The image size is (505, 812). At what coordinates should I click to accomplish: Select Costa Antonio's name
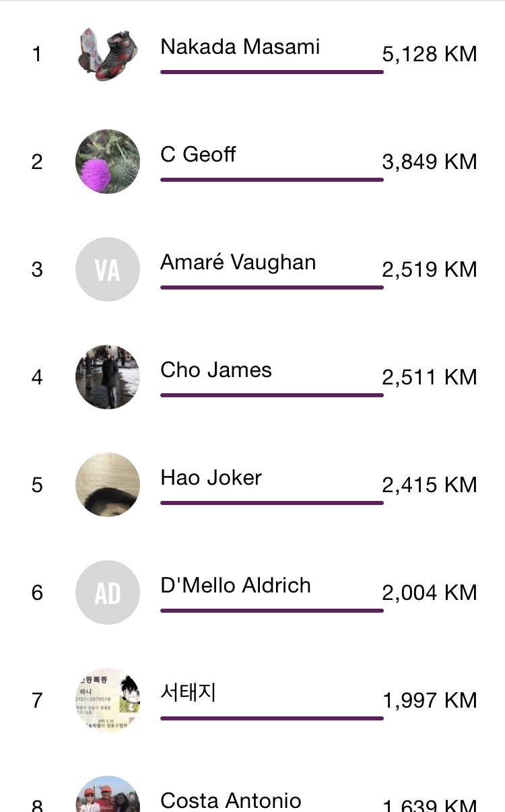point(231,801)
